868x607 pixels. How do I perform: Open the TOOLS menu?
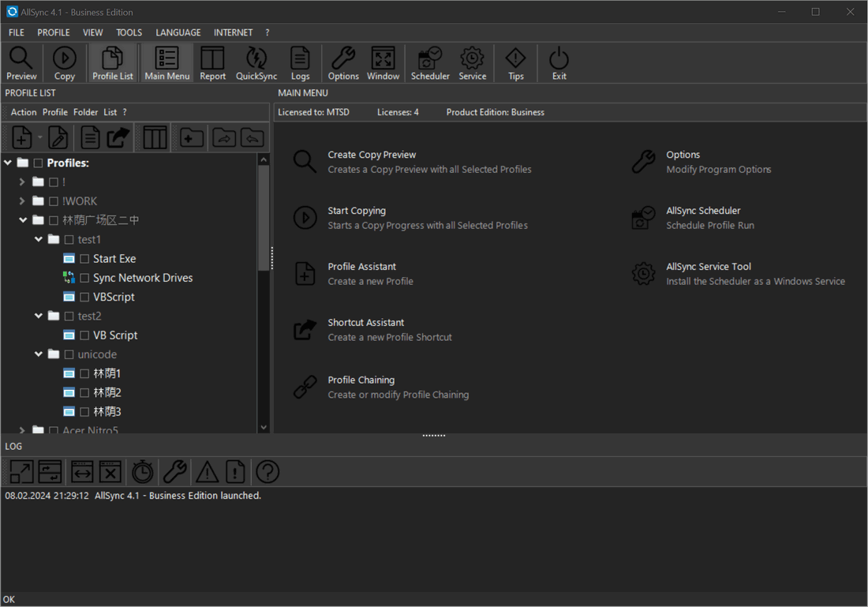(x=129, y=32)
